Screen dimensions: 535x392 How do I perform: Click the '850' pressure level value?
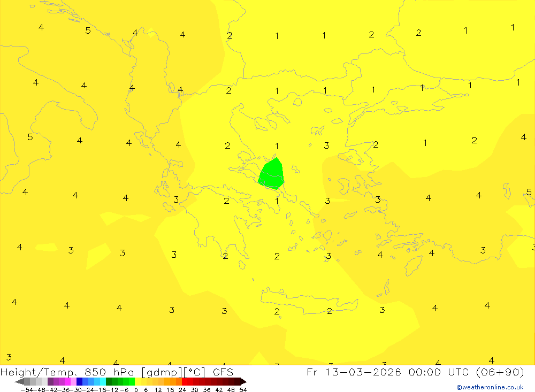tap(95, 372)
